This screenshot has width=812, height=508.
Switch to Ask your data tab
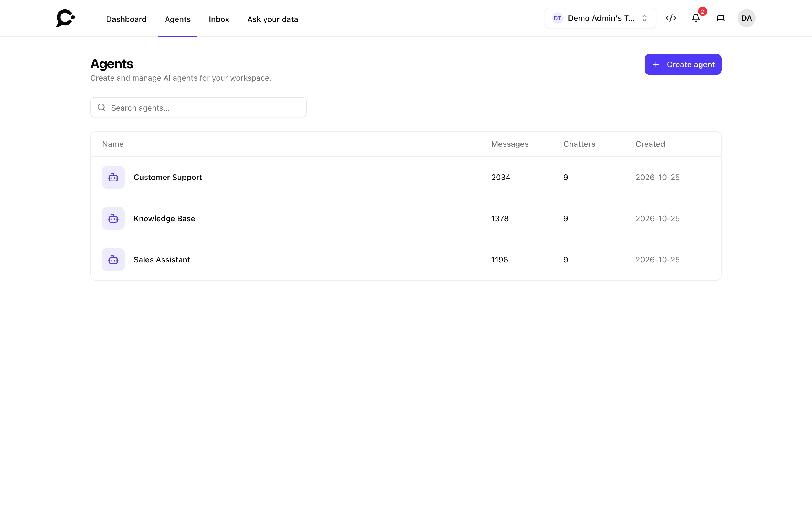[x=272, y=19]
